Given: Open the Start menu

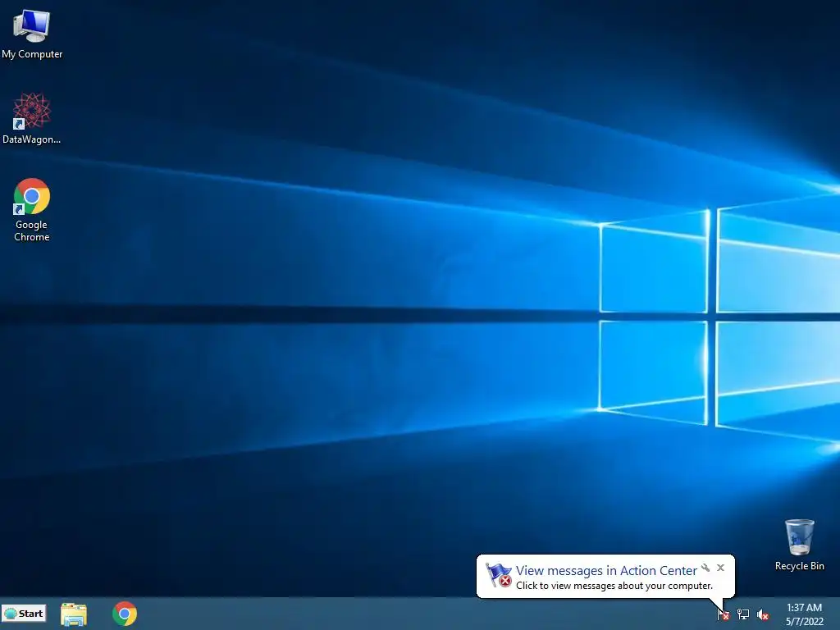Looking at the screenshot, I should point(24,614).
